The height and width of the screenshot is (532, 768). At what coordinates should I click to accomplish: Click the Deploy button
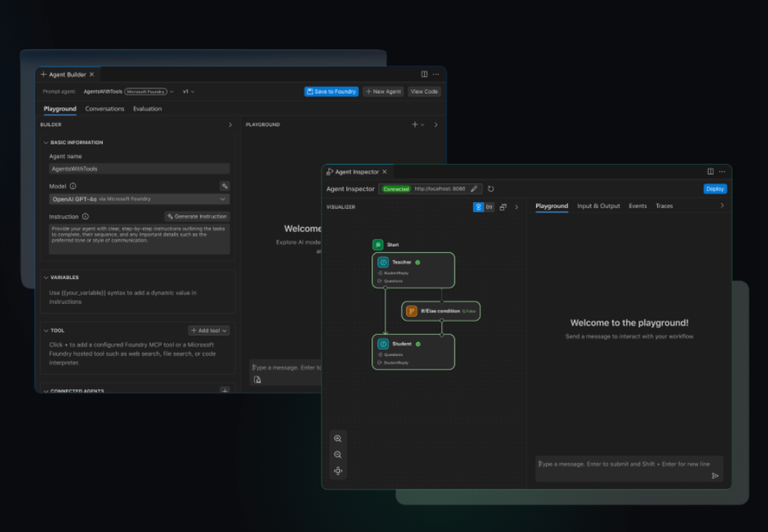[715, 188]
